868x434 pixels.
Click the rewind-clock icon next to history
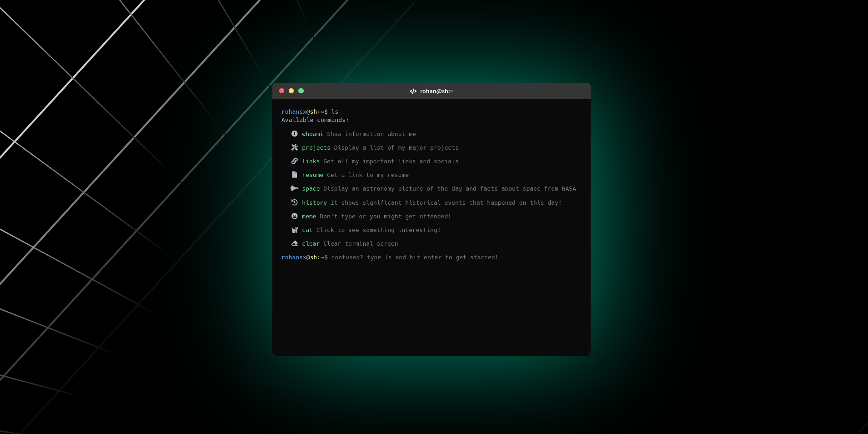click(x=295, y=202)
